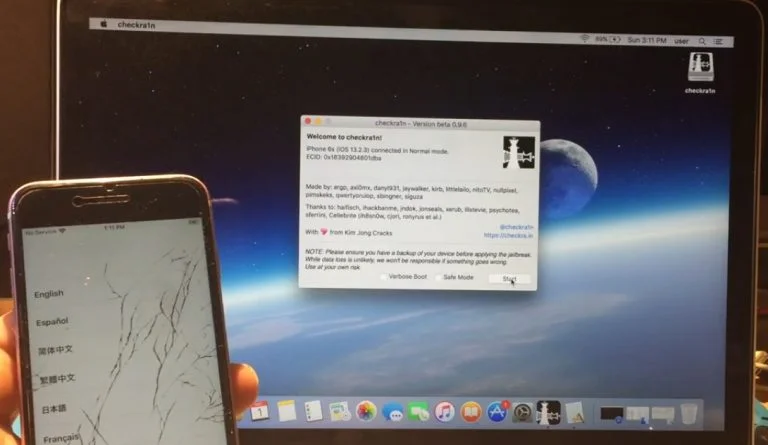Open the Photos app from the Dock
The width and height of the screenshot is (768, 445).
click(366, 411)
